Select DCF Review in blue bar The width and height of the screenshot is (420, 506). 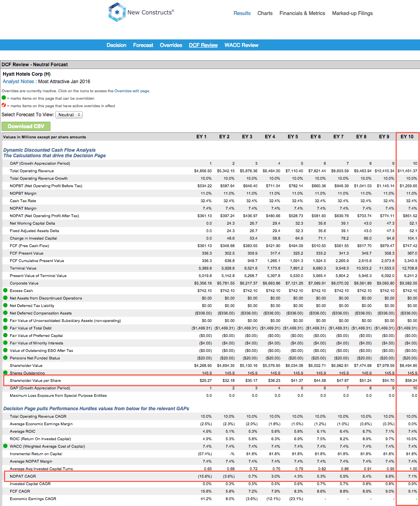(203, 45)
